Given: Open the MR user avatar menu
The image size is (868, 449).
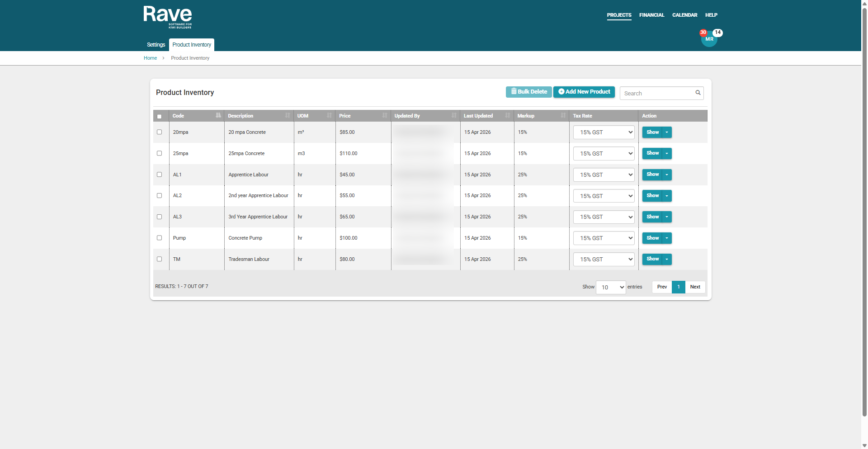Looking at the screenshot, I should 709,39.
